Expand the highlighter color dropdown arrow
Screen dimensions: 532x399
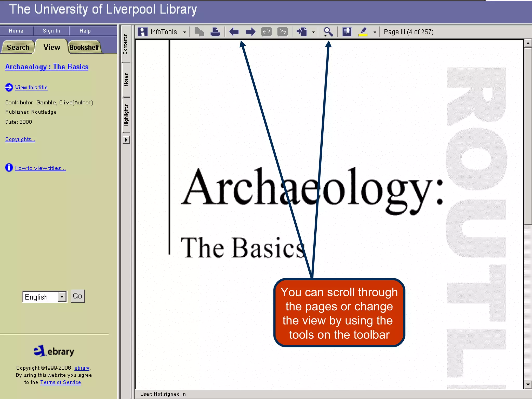pyautogui.click(x=375, y=32)
